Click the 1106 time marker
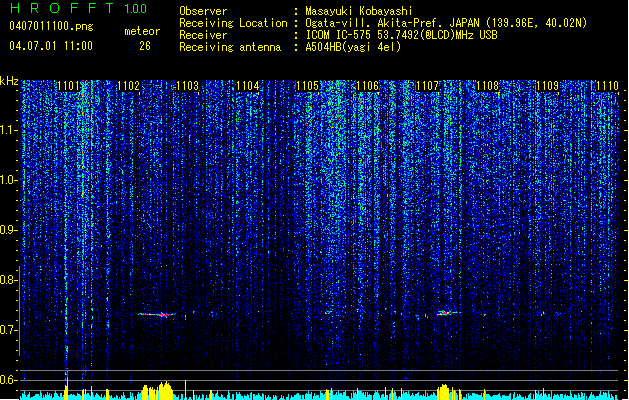This screenshot has width=629, height=400. pos(368,86)
